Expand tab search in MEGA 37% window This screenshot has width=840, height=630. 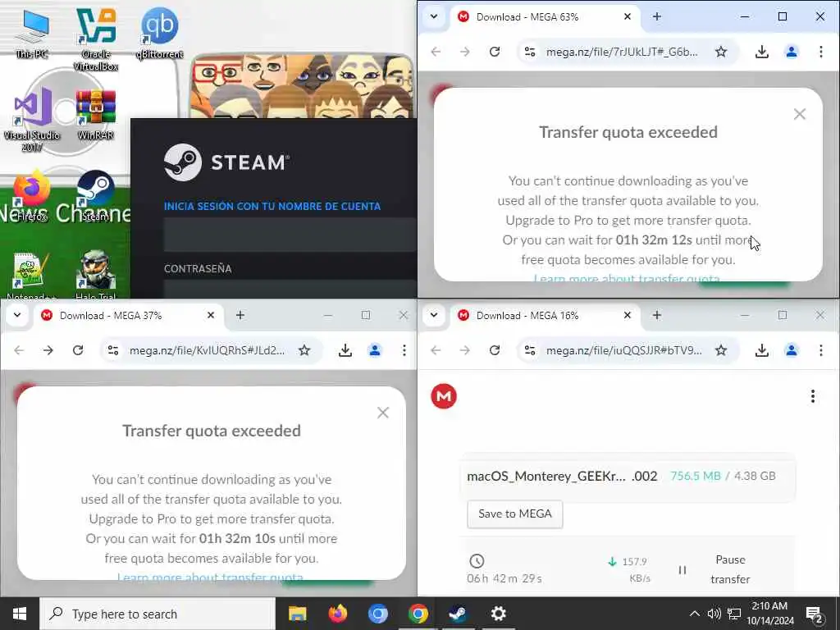[17, 315]
